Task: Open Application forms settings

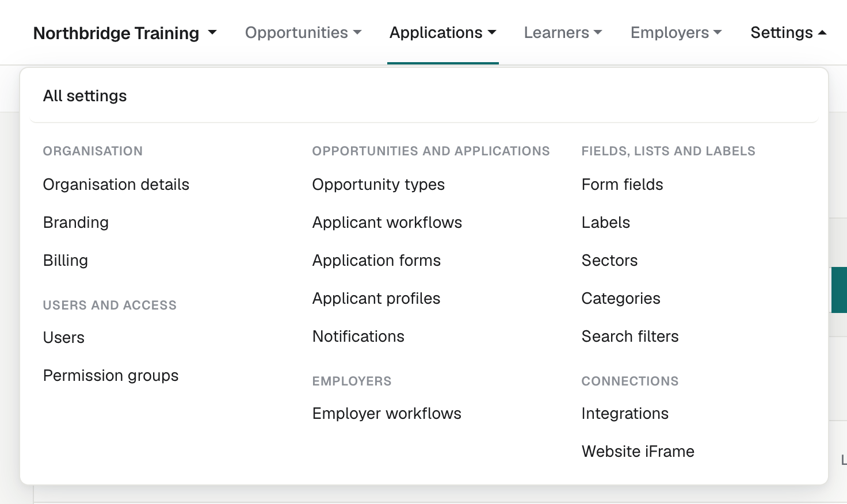Action: tap(377, 261)
